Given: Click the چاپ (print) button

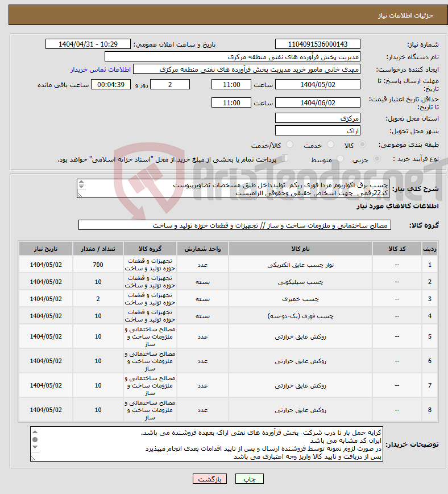Looking at the screenshot, I should click(250, 479).
